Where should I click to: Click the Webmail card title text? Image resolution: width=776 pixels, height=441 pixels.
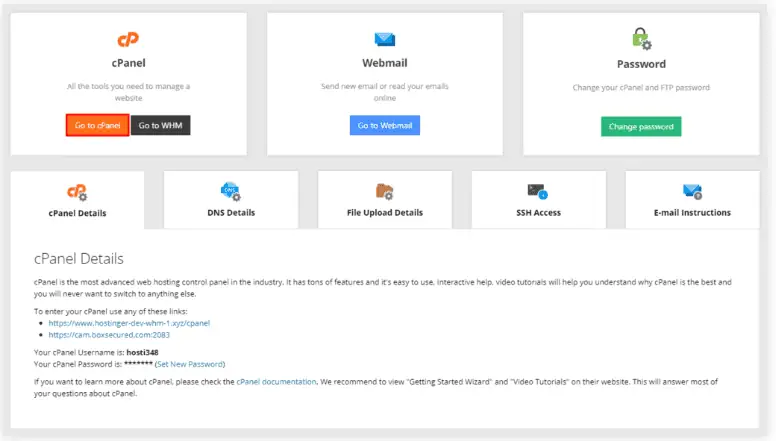385,63
